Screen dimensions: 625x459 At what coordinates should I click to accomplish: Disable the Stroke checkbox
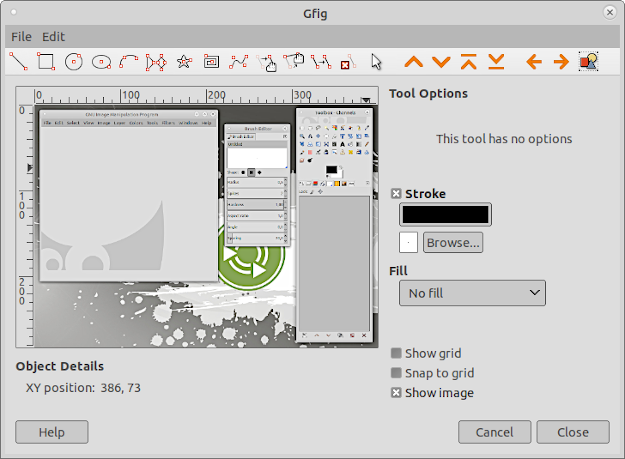click(396, 194)
